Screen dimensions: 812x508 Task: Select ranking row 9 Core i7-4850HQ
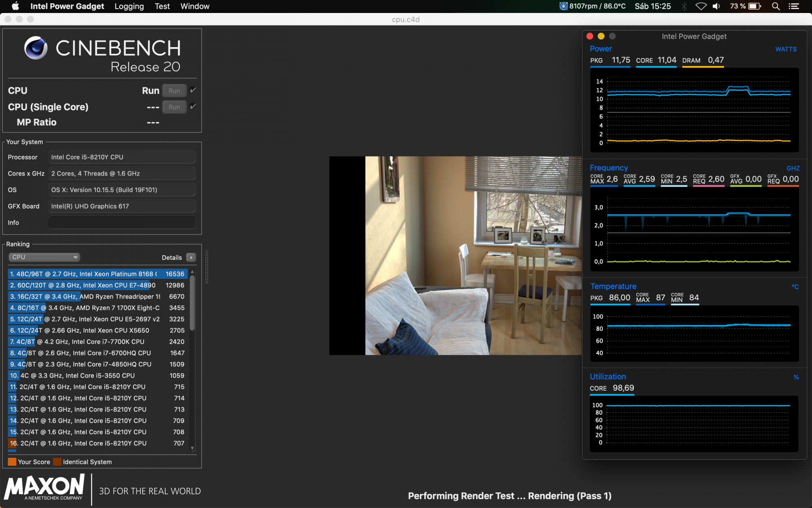point(97,364)
